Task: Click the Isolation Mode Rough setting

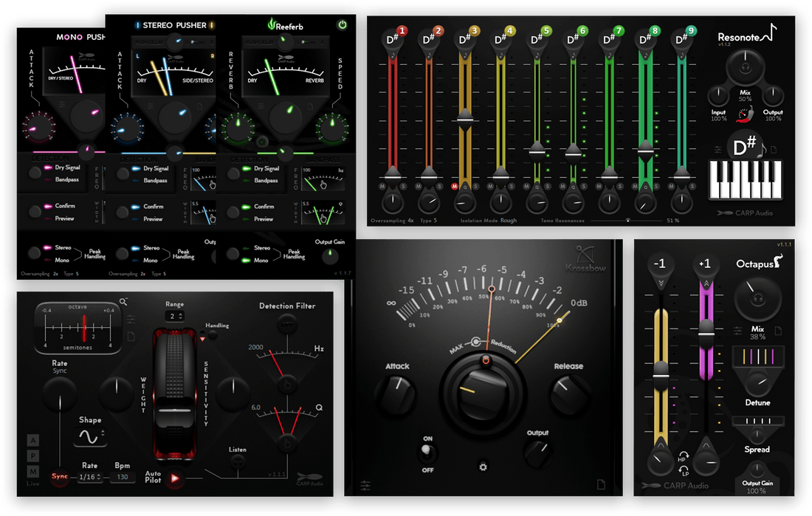Action: tap(508, 220)
